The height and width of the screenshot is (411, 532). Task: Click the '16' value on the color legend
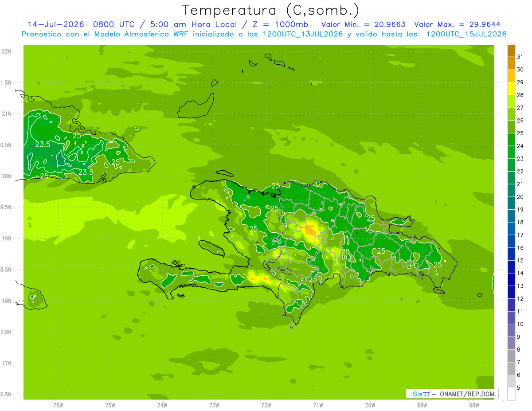click(x=520, y=247)
